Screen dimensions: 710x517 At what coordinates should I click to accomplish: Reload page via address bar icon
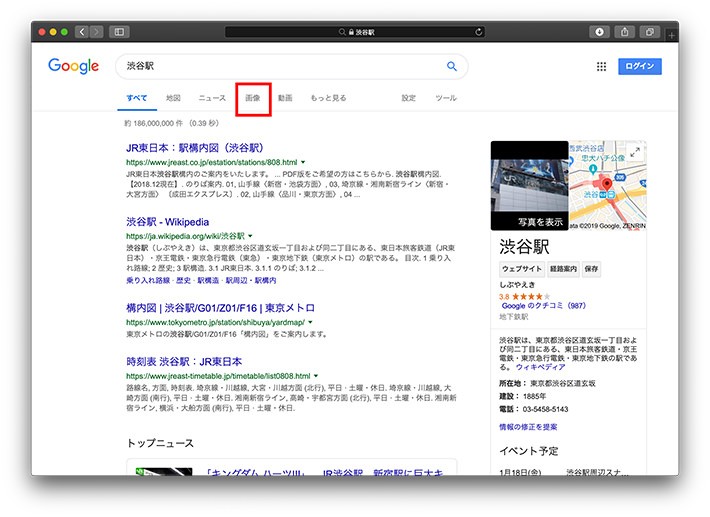tap(479, 32)
